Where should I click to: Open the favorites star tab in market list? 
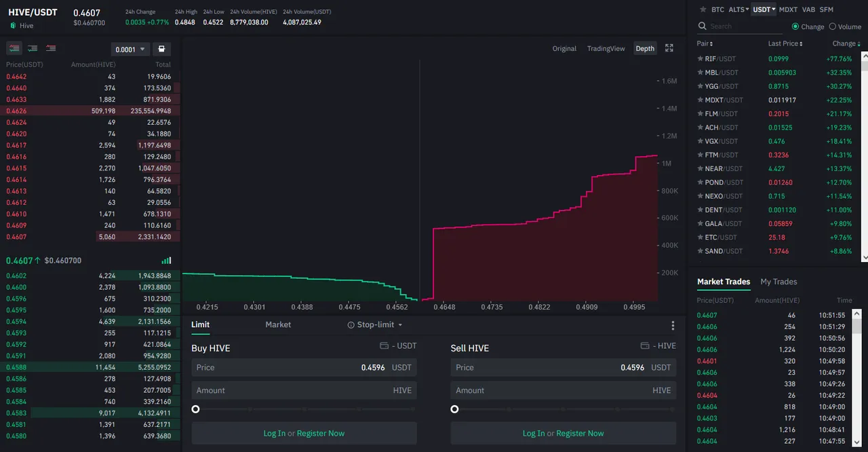point(703,10)
